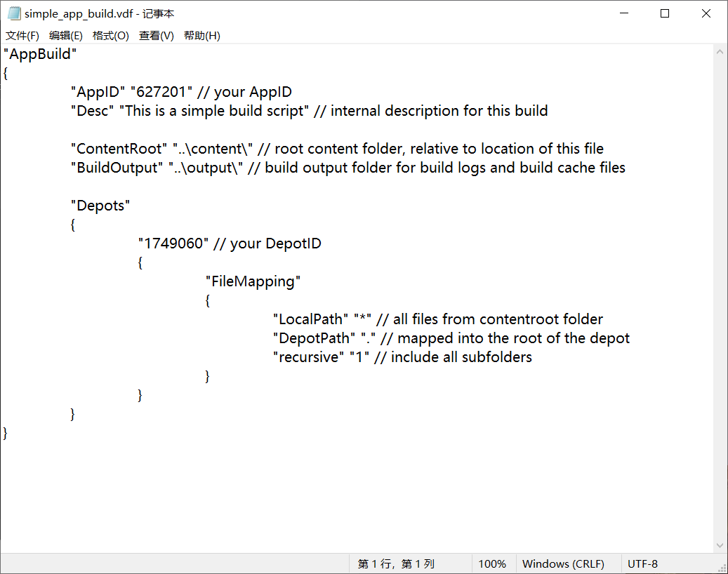
Task: Click the "recursive" key
Action: (x=309, y=357)
